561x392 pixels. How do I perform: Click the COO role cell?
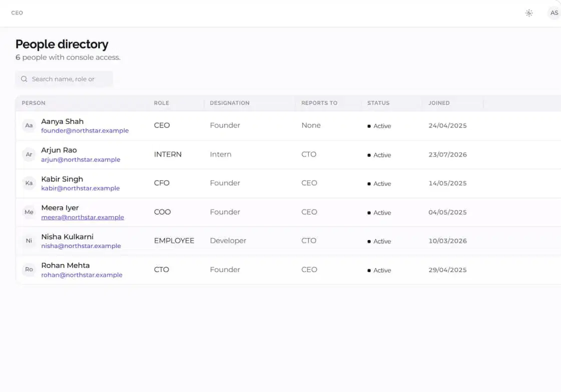[x=163, y=212]
